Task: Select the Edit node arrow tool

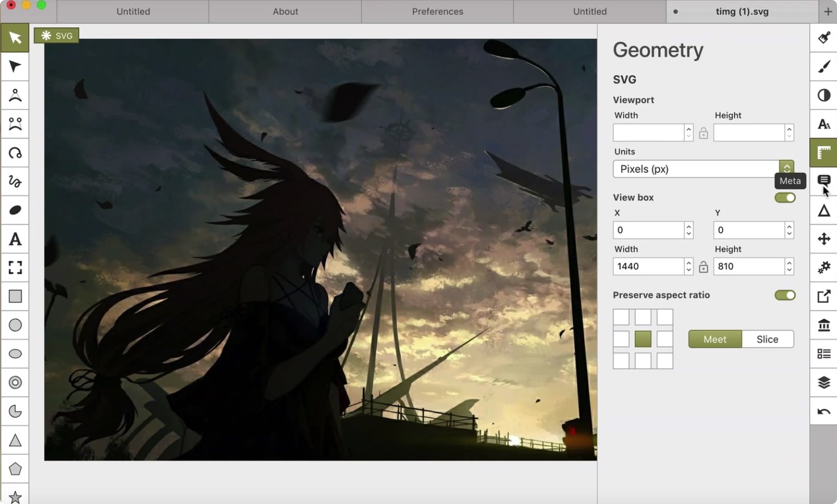Action: tap(15, 67)
